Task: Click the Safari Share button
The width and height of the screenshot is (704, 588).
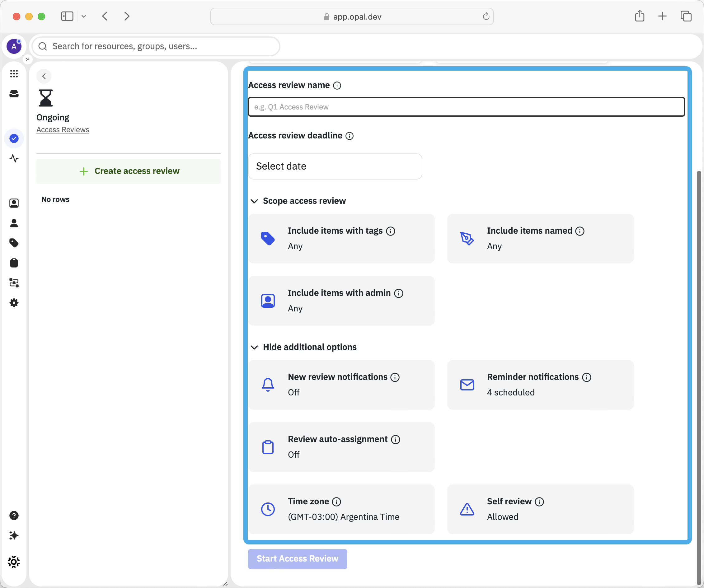Action: (x=640, y=16)
